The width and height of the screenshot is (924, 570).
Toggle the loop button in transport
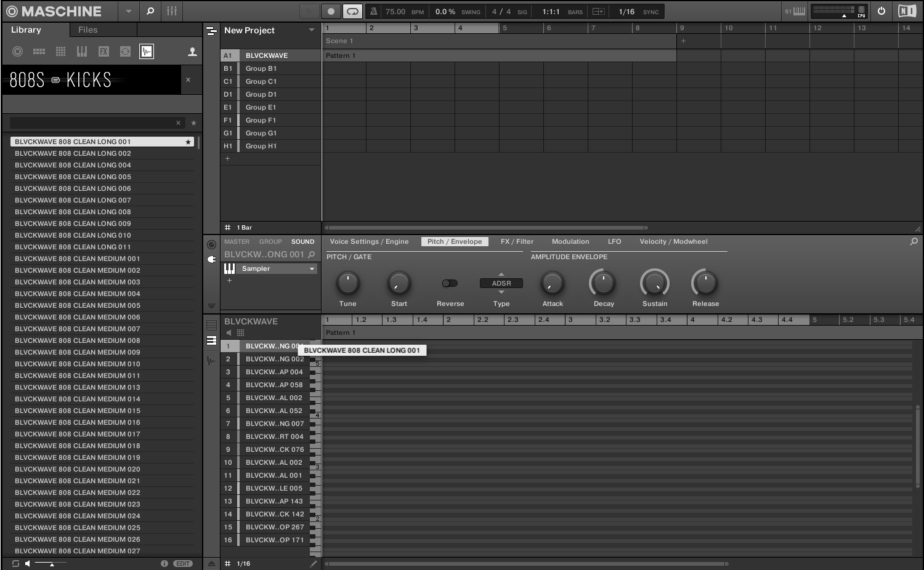click(x=352, y=11)
